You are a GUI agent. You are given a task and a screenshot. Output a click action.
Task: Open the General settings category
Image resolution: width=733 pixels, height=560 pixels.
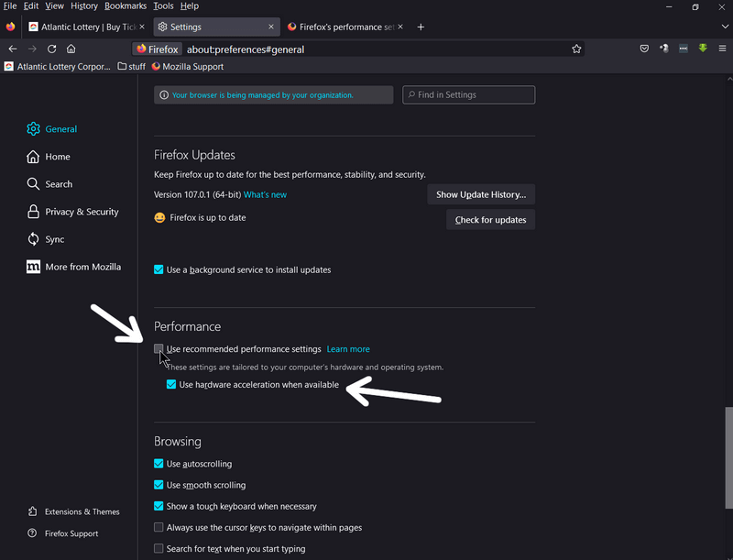pyautogui.click(x=52, y=129)
